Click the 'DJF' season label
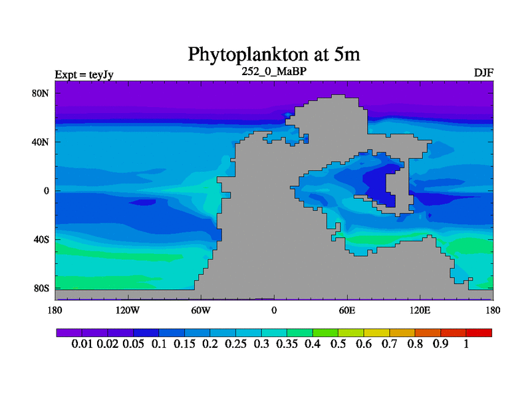Screen dimensions: 532x399 (483, 73)
